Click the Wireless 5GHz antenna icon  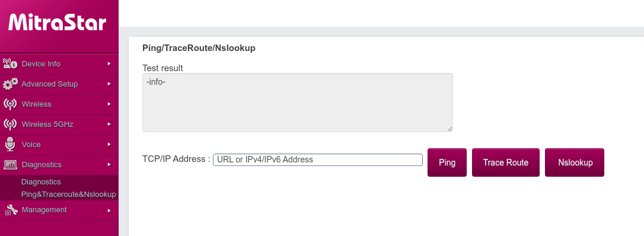coord(10,124)
